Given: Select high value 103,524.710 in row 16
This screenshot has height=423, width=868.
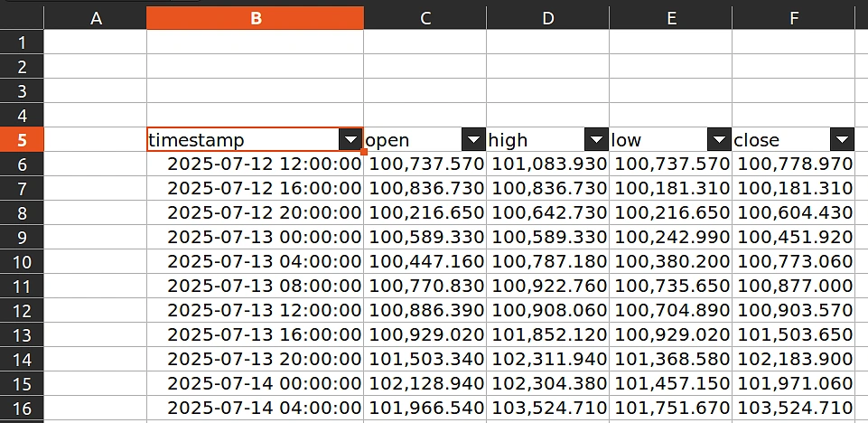Looking at the screenshot, I should pos(547,409).
